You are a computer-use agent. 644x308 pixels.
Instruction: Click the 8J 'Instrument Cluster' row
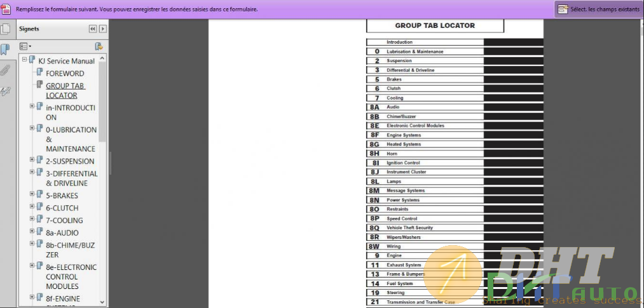pyautogui.click(x=425, y=172)
